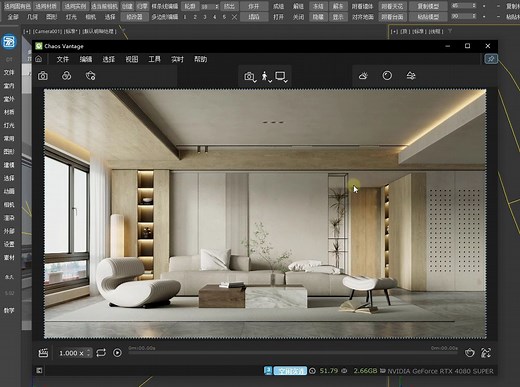Select 素材 in the left sidebar

point(9,257)
